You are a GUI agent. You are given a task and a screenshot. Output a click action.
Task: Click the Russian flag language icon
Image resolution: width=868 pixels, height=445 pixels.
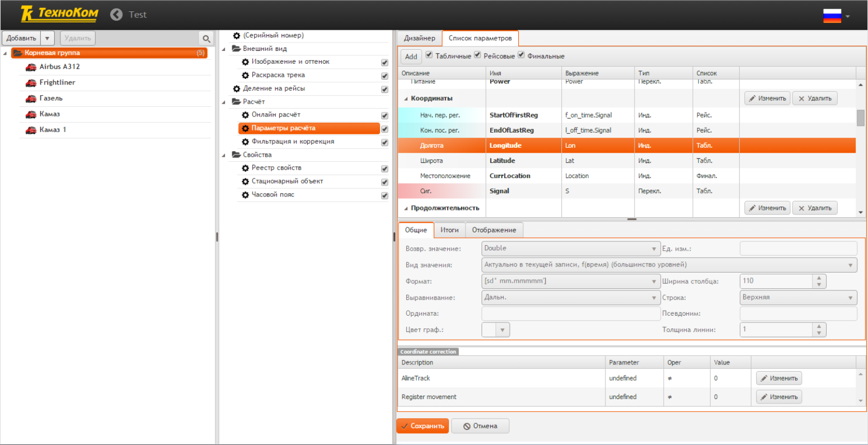tap(832, 16)
